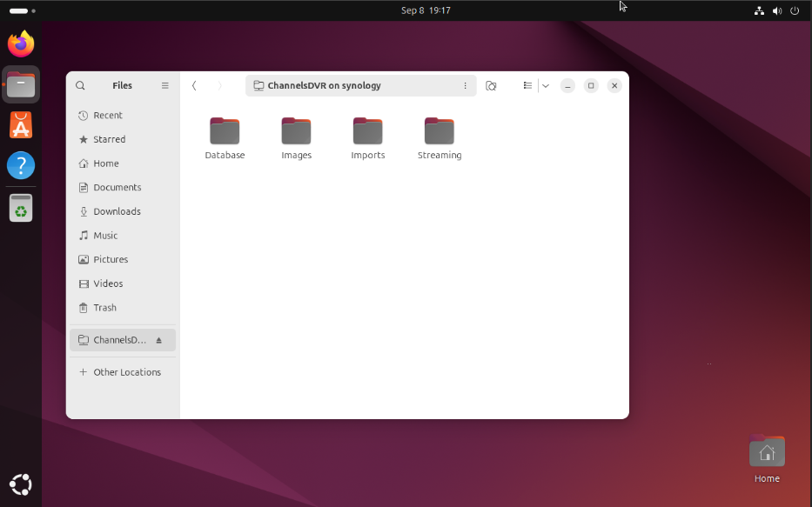The width and height of the screenshot is (812, 507).
Task: Click the back navigation button
Action: (194, 86)
